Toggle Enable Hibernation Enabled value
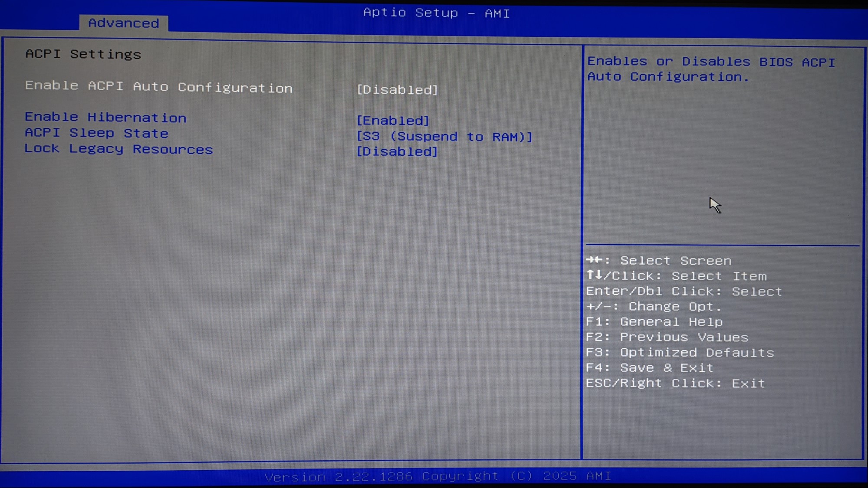This screenshot has width=868, height=488. point(393,121)
